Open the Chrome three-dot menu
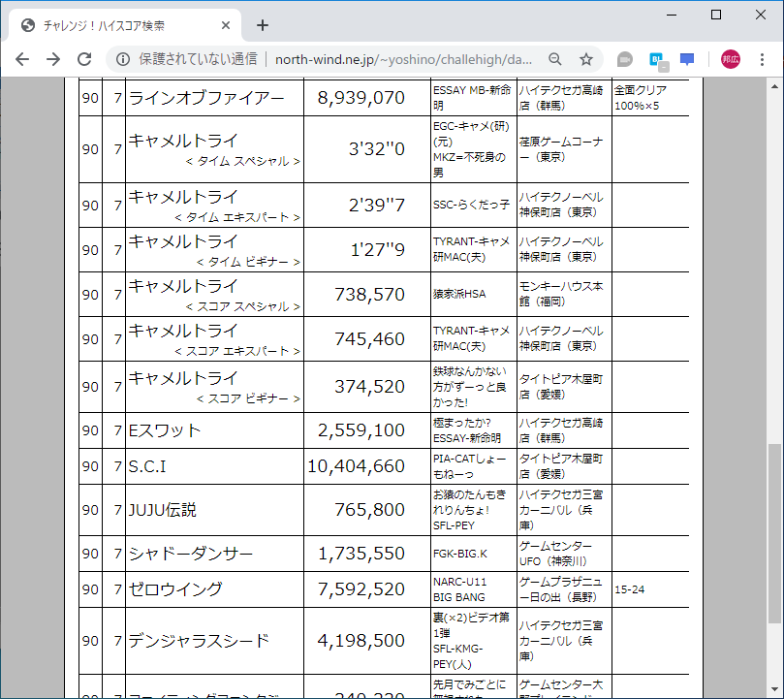Viewport: 784px width, 699px height. click(765, 58)
